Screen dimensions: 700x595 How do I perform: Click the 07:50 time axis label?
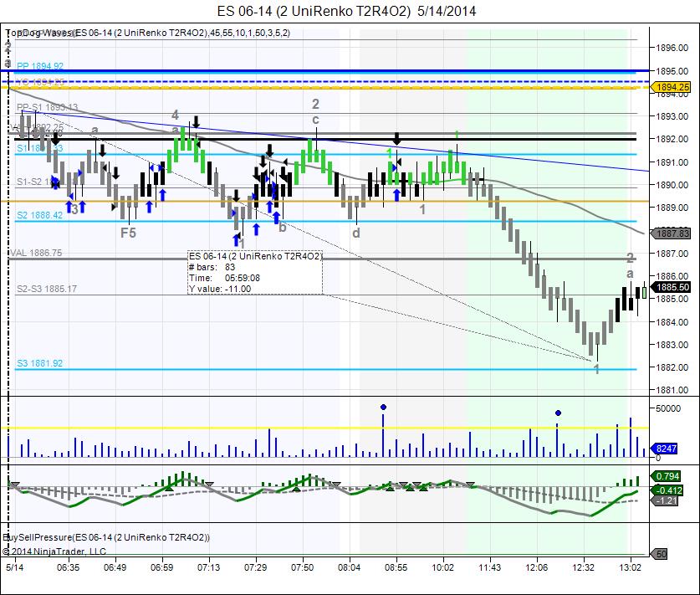click(303, 567)
